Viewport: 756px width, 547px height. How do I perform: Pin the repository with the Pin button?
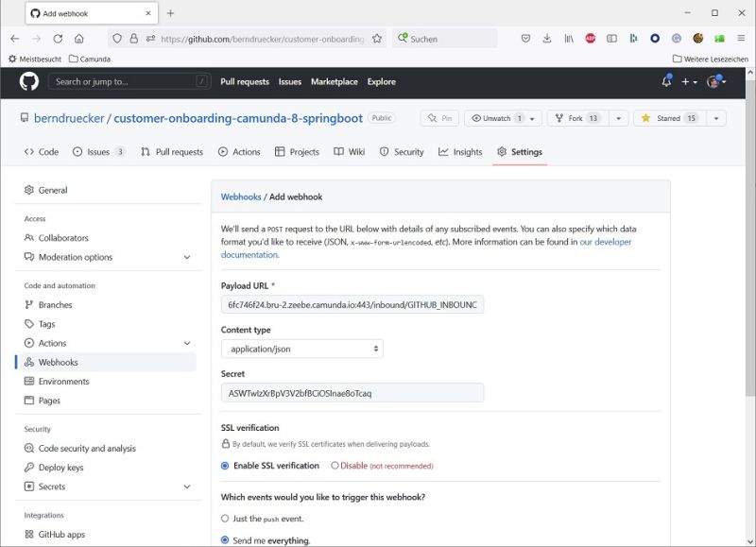point(439,118)
